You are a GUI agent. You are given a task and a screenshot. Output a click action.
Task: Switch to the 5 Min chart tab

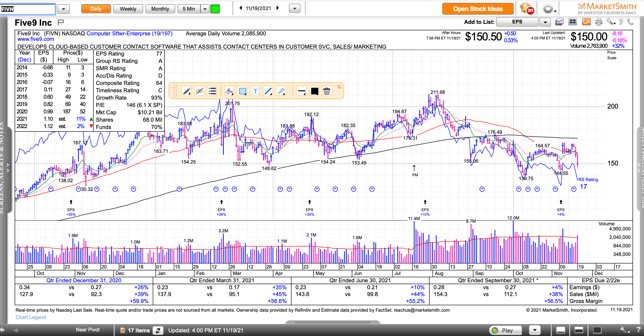click(x=189, y=9)
